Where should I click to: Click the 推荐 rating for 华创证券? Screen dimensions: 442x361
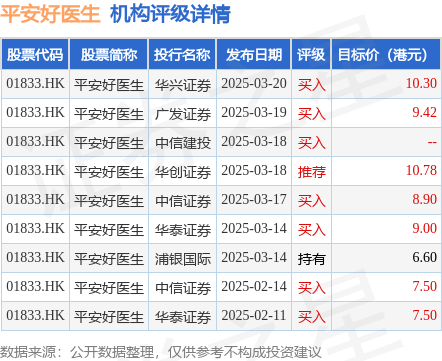(x=311, y=172)
